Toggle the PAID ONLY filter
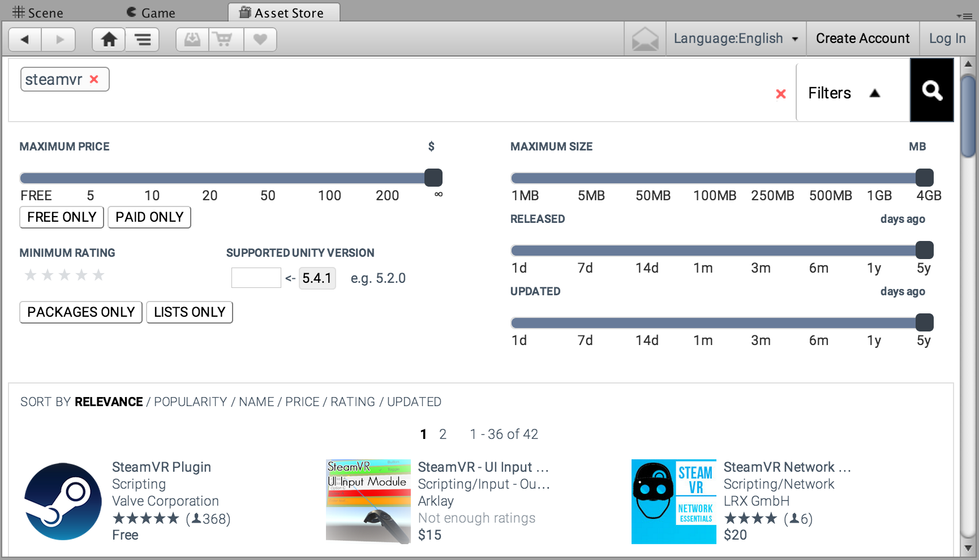The image size is (979, 560). 149,217
